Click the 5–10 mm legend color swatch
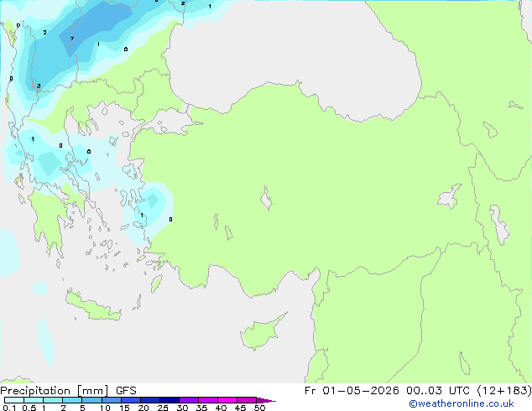532x411 pixels. tap(91, 400)
